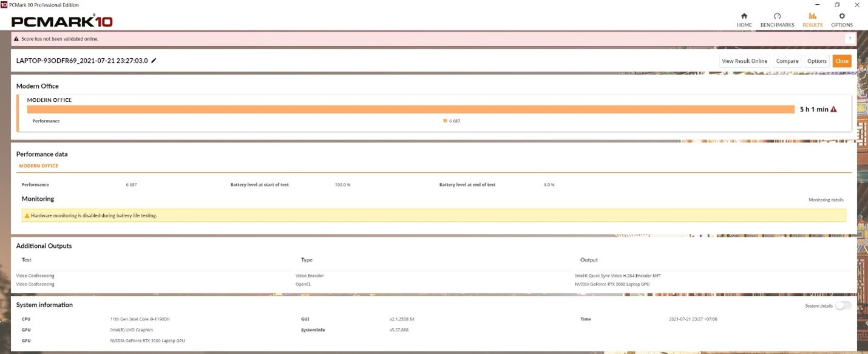Viewport: 868px width, 354px height.
Task: Restore down the PCMark 10 window
Action: point(837,4)
